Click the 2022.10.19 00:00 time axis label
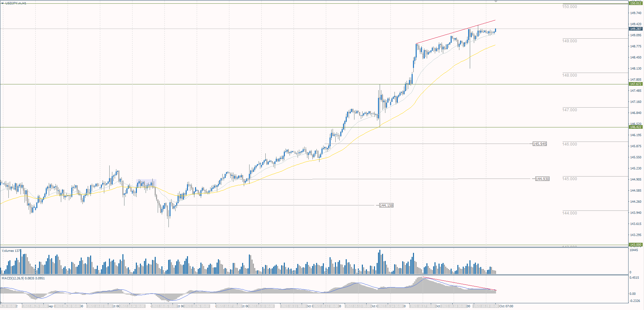Screen dimensions: 644x310 (x=487, y=306)
